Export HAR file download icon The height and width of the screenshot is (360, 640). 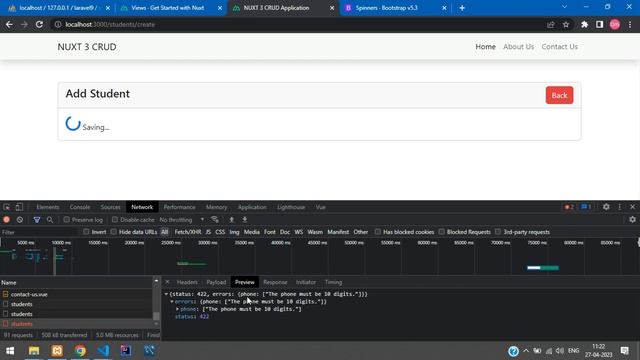point(245,220)
